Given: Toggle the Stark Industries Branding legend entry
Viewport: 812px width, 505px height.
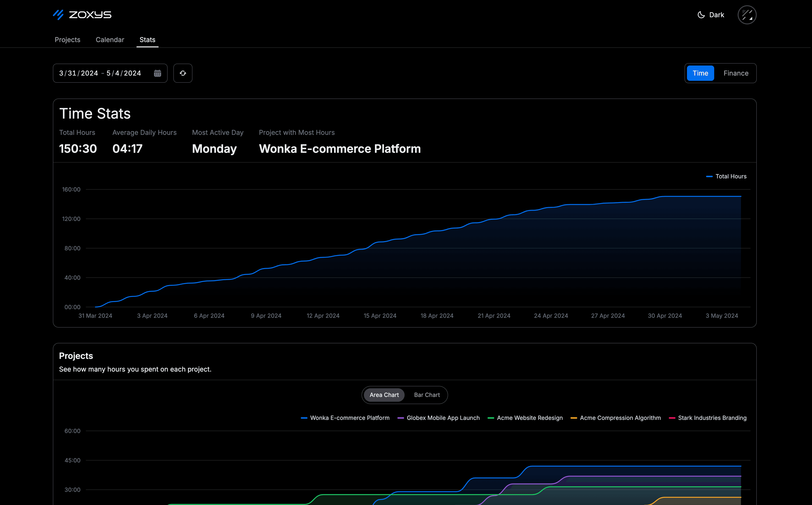Looking at the screenshot, I should tap(708, 418).
